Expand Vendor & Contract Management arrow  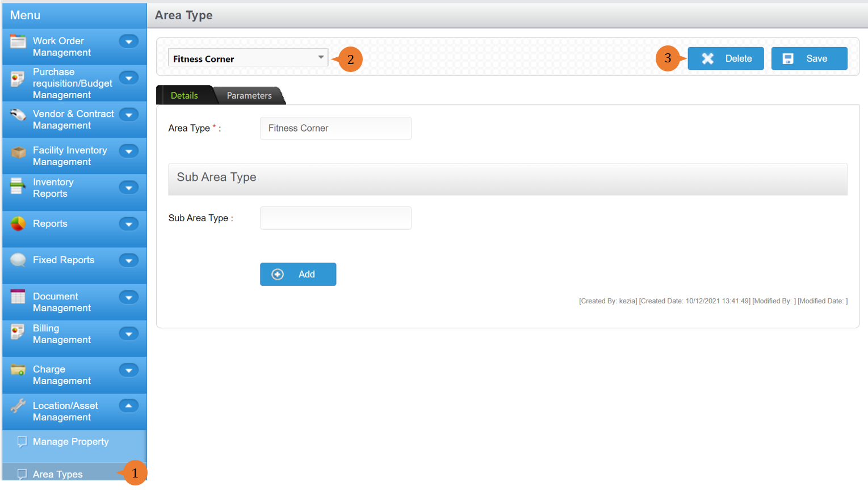coord(129,115)
